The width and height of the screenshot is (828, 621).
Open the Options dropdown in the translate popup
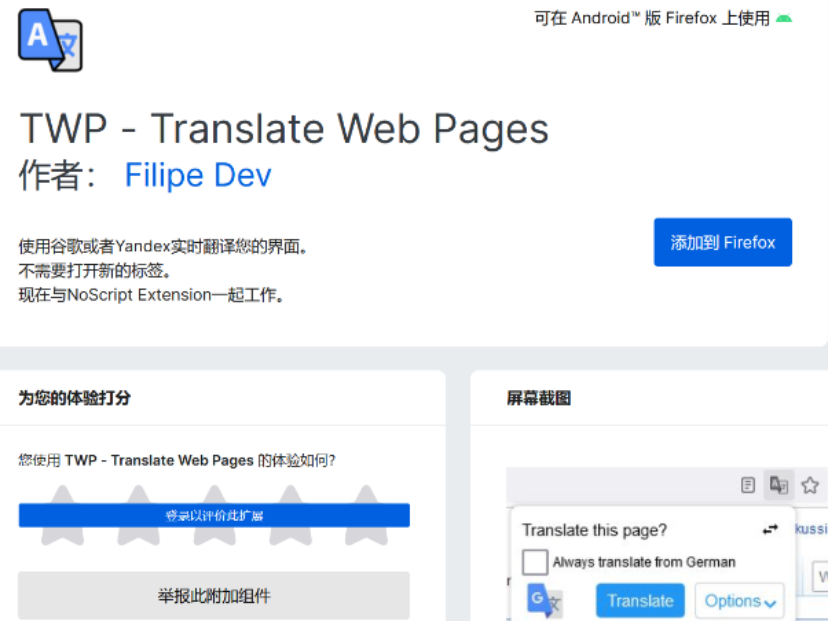[739, 600]
